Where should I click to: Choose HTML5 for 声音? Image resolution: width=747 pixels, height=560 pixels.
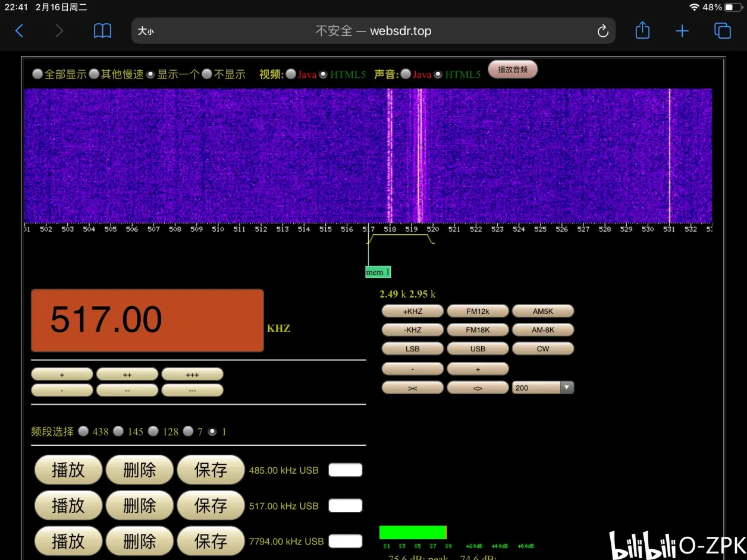tap(438, 74)
